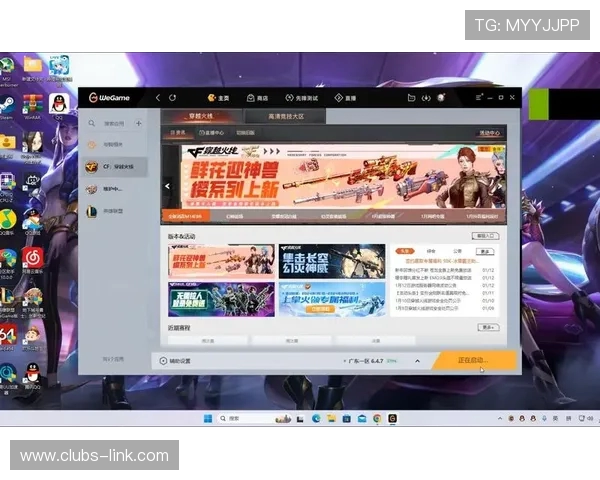The height and width of the screenshot is (480, 600).
Task: Click the download manager icon in title bar
Action: [x=426, y=98]
